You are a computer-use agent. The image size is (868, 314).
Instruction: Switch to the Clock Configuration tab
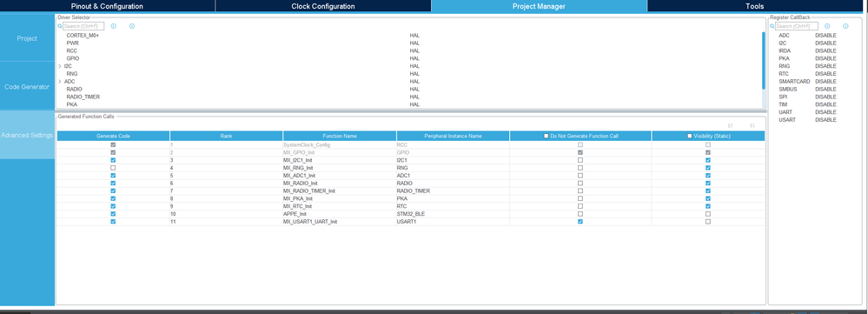pos(322,6)
